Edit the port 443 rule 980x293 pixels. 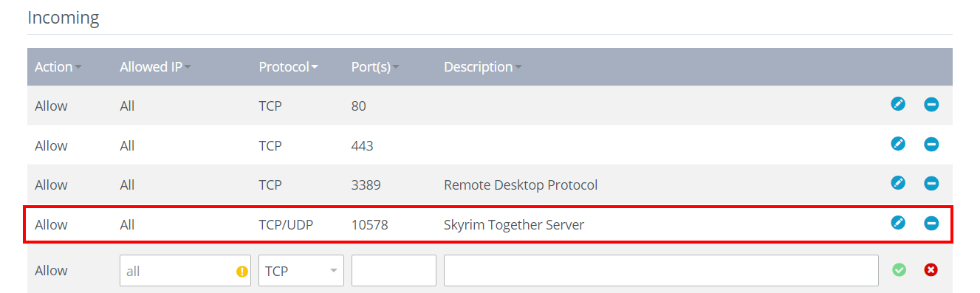(x=898, y=145)
